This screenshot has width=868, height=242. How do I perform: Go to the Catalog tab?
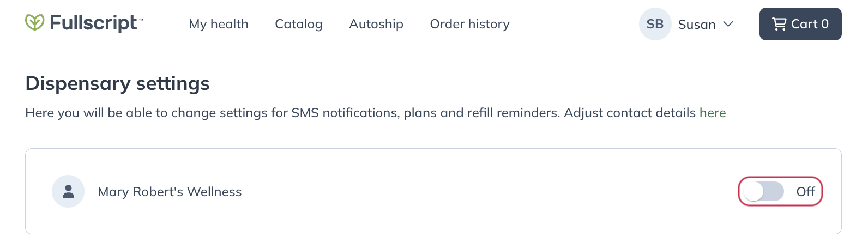coord(299,24)
